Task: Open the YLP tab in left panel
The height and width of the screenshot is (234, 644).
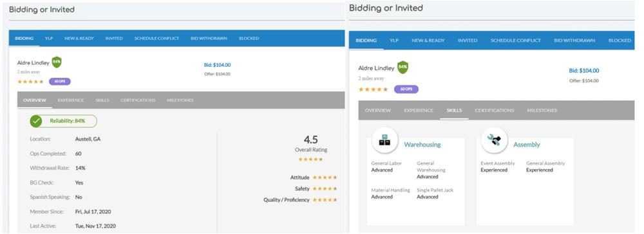Action: [x=49, y=38]
